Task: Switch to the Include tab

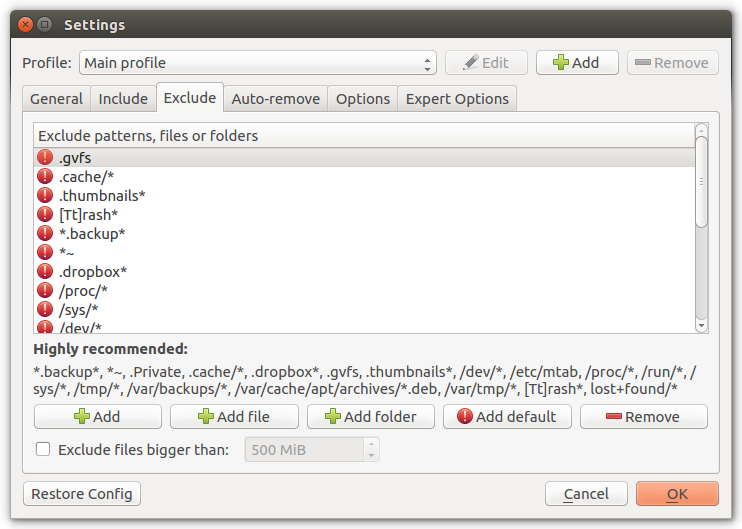Action: click(123, 98)
